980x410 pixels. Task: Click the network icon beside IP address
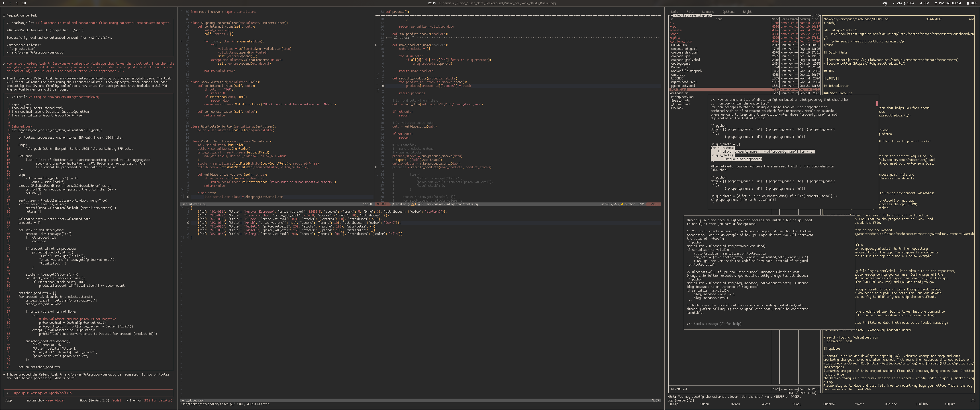tap(936, 3)
